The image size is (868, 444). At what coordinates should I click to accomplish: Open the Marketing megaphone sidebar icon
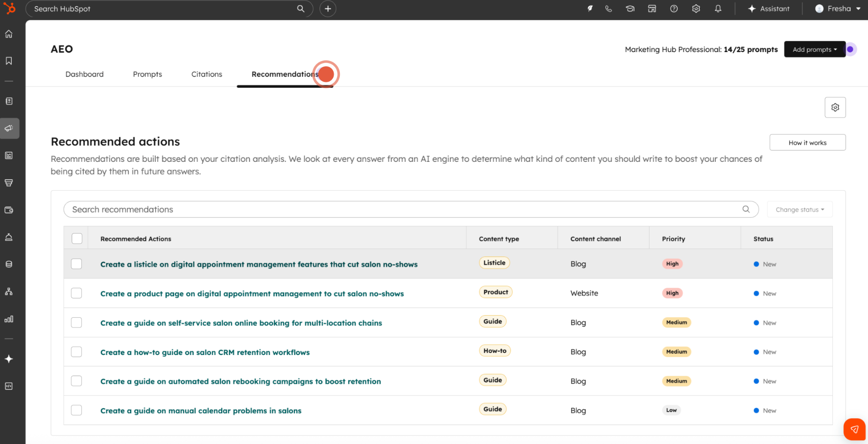[x=9, y=128]
